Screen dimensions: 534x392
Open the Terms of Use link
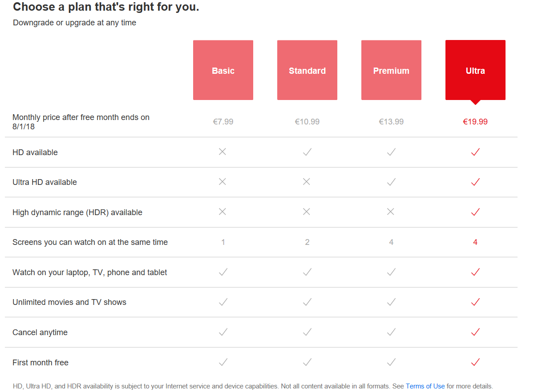[425, 386]
